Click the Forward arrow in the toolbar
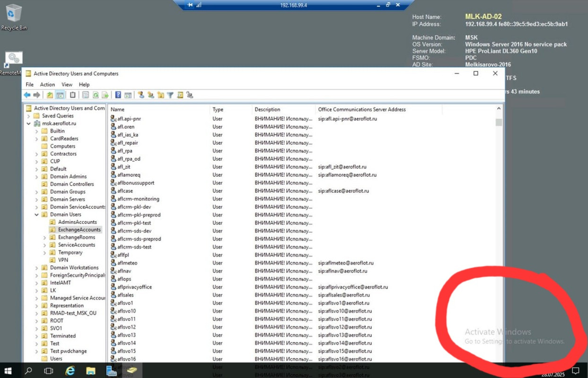This screenshot has width=588, height=378. coord(36,95)
